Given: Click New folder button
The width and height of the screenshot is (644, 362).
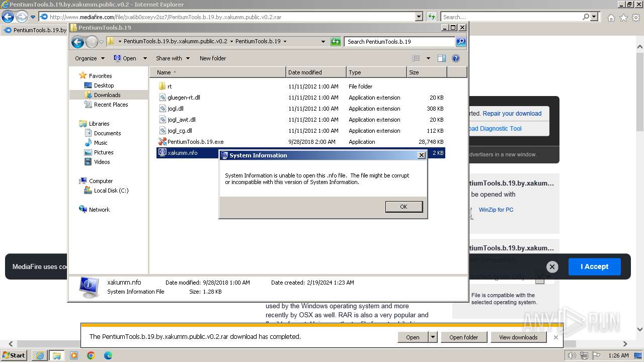Looking at the screenshot, I should tap(213, 58).
